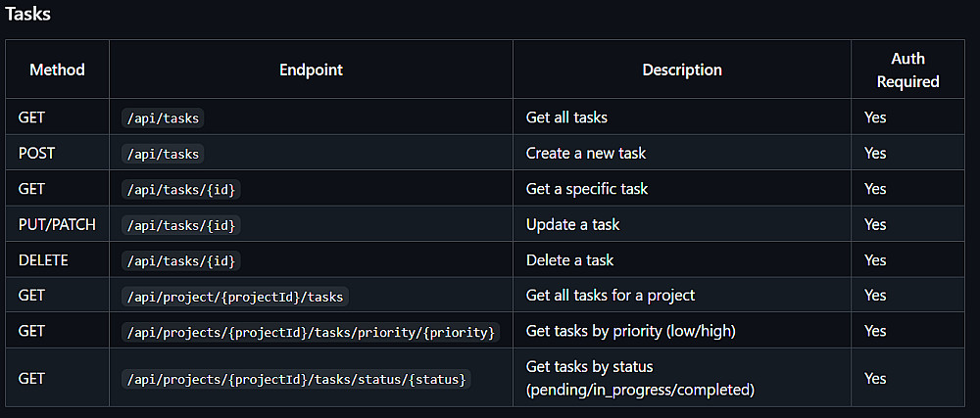
Task: Select the PUT/PATCH method cell
Action: [x=57, y=225]
